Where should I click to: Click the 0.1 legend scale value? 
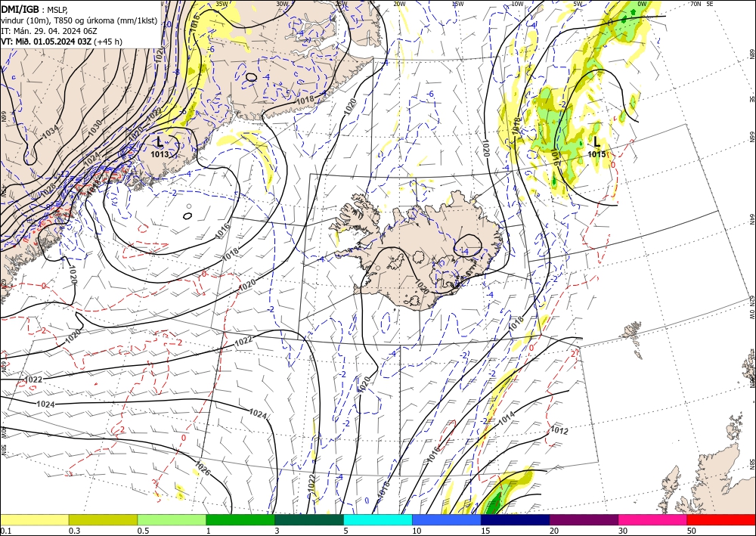(x=5, y=531)
